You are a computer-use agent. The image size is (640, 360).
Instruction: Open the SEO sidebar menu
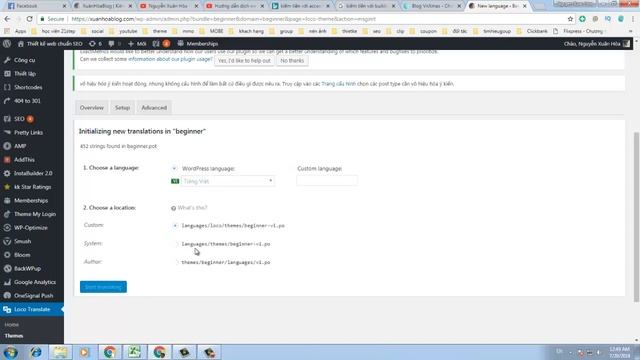19,119
